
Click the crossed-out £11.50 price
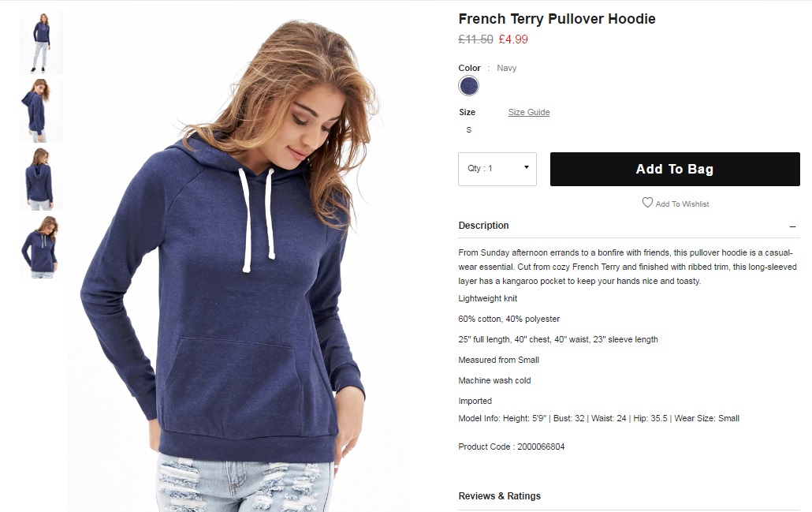475,39
